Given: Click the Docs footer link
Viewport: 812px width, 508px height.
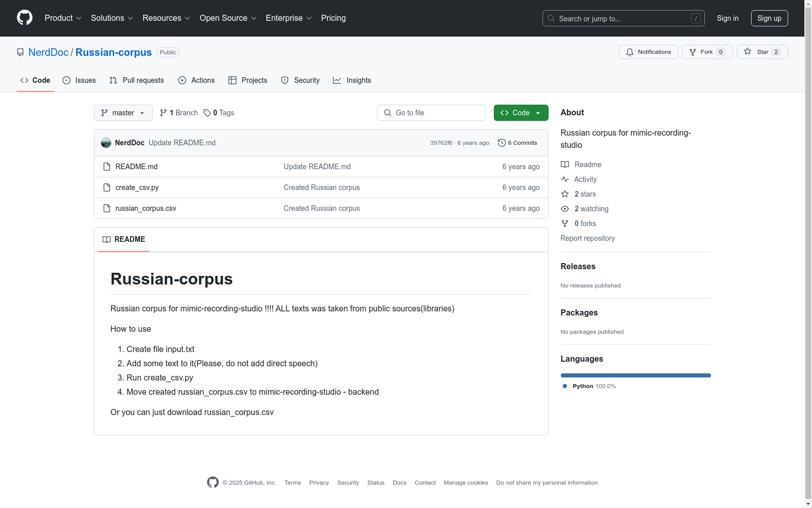Looking at the screenshot, I should click(399, 483).
